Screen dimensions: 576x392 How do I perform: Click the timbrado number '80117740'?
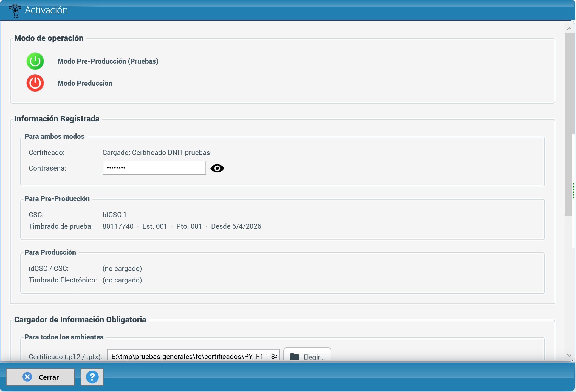point(118,226)
